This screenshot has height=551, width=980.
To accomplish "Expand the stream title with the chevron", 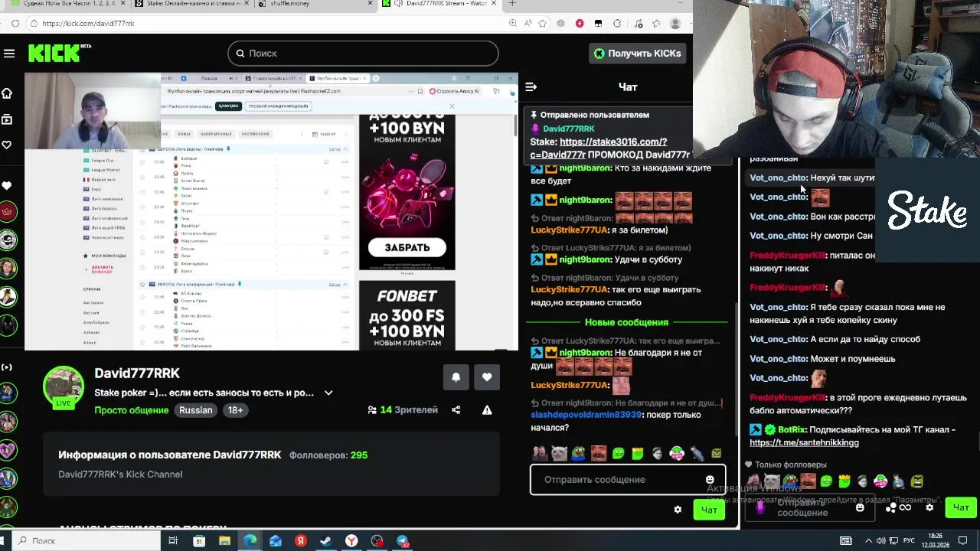I will 328,393.
